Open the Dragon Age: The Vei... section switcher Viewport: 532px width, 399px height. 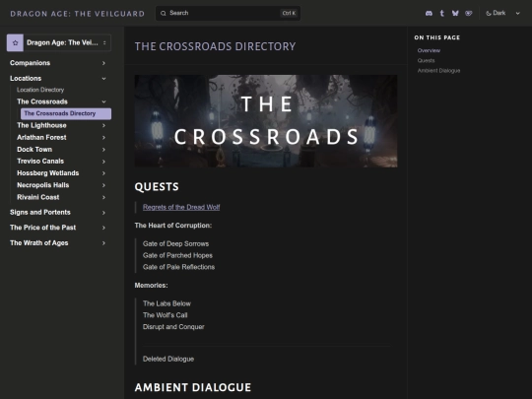(x=59, y=42)
